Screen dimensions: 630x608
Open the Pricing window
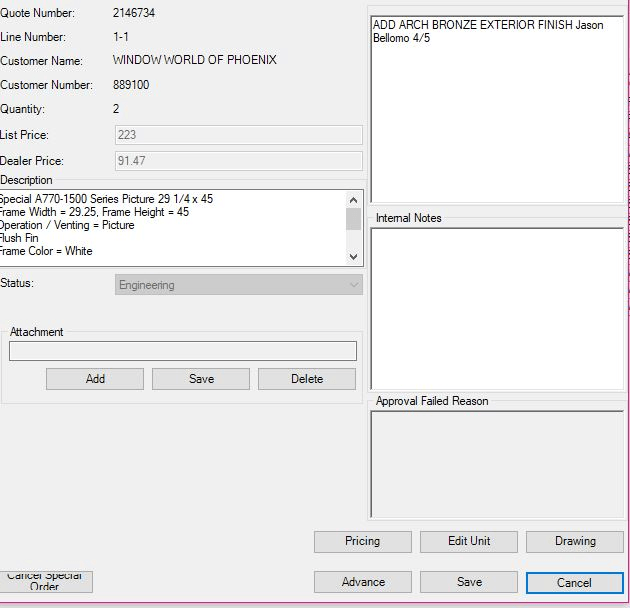coord(362,541)
